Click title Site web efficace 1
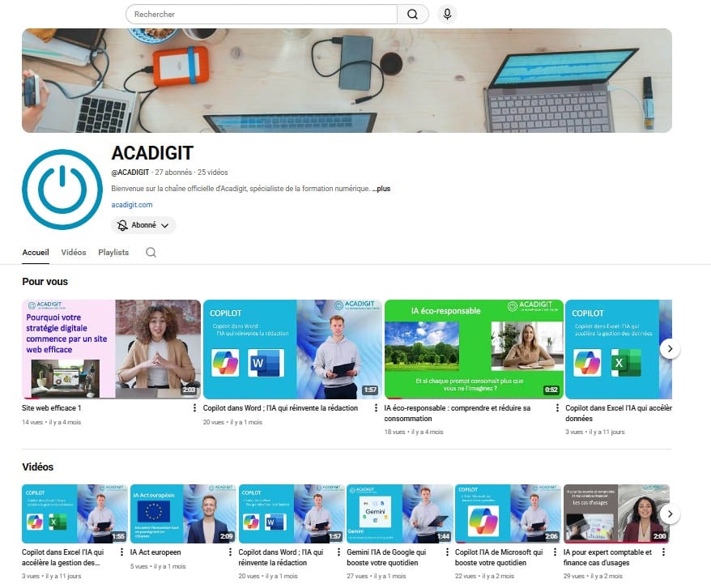The width and height of the screenshot is (711, 588). click(51, 408)
